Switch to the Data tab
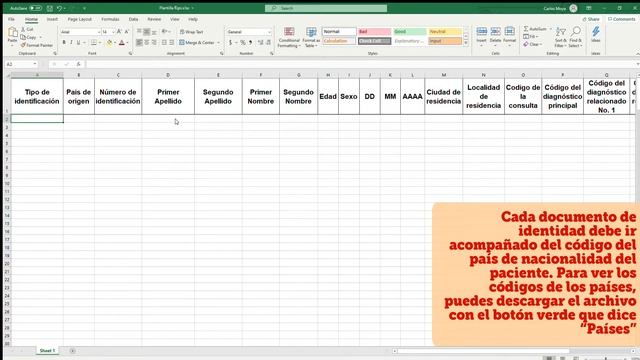Image resolution: width=640 pixels, height=360 pixels. tap(133, 19)
